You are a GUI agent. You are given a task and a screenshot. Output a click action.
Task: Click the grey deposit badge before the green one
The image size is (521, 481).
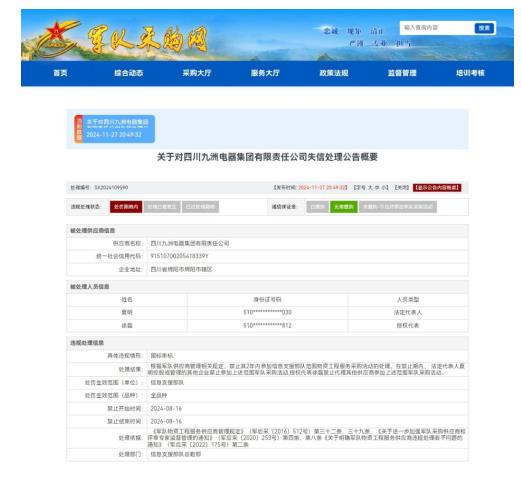(x=317, y=207)
